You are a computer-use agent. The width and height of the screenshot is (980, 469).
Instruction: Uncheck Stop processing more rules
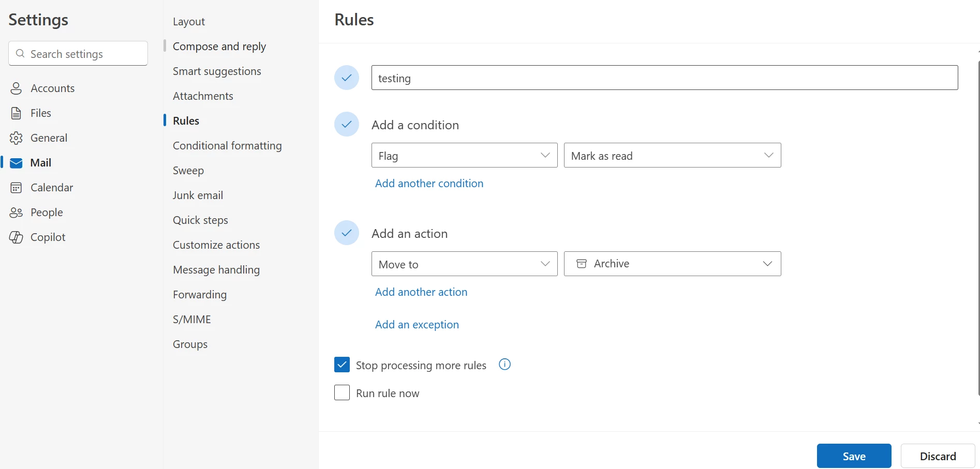(342, 365)
